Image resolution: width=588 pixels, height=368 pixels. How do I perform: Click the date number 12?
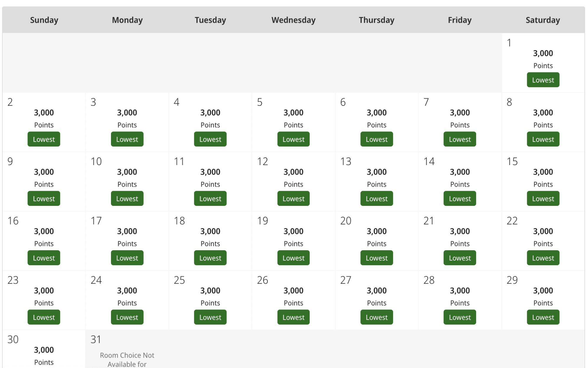[262, 162]
